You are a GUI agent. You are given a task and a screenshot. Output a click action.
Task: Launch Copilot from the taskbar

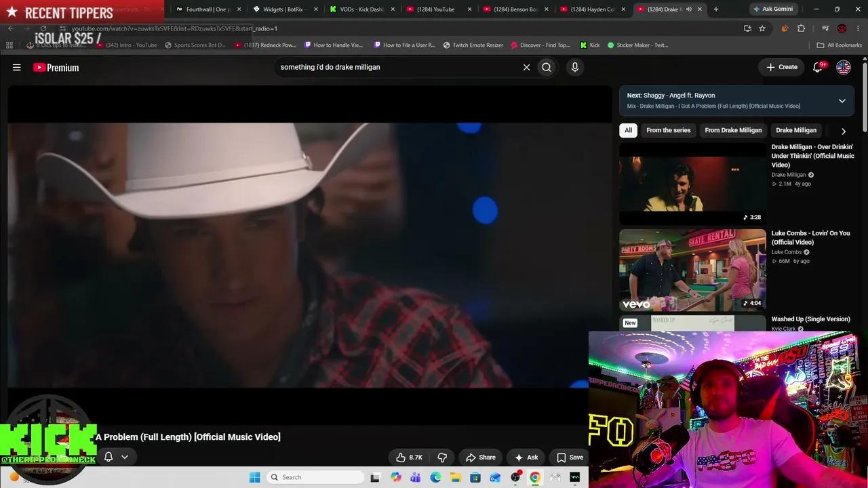point(396,477)
